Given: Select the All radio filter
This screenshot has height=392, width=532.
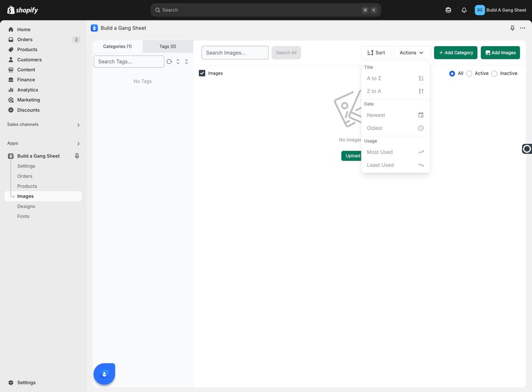Looking at the screenshot, I should coord(452,74).
